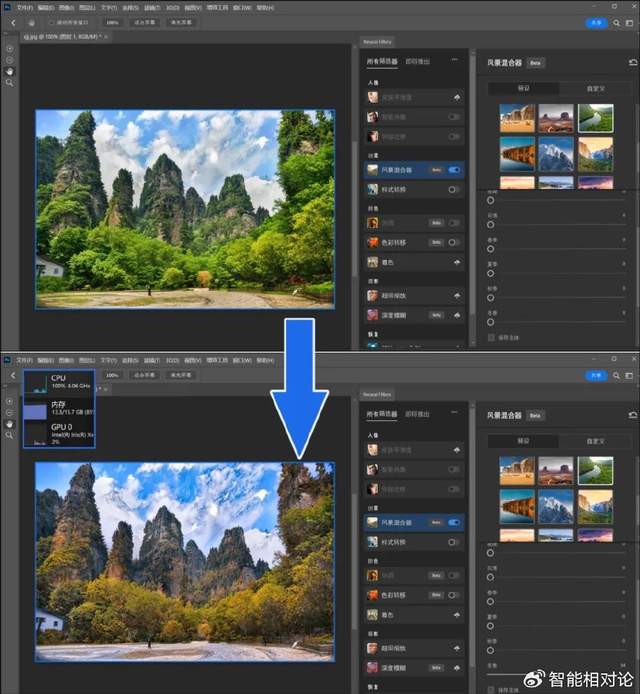Download the 皮肤平滑度 filter via the upper cloud icon
Image resolution: width=640 pixels, height=694 pixels.
[456, 98]
